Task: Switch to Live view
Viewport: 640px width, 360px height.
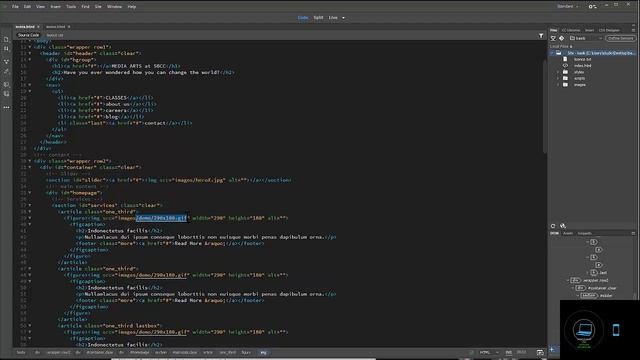Action: click(x=333, y=18)
